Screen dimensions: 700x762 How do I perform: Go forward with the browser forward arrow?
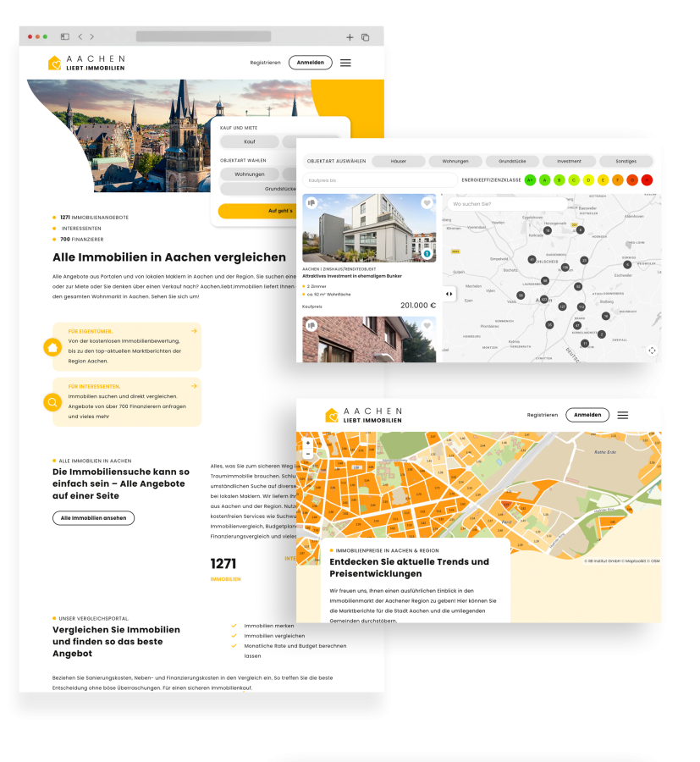pos(91,36)
